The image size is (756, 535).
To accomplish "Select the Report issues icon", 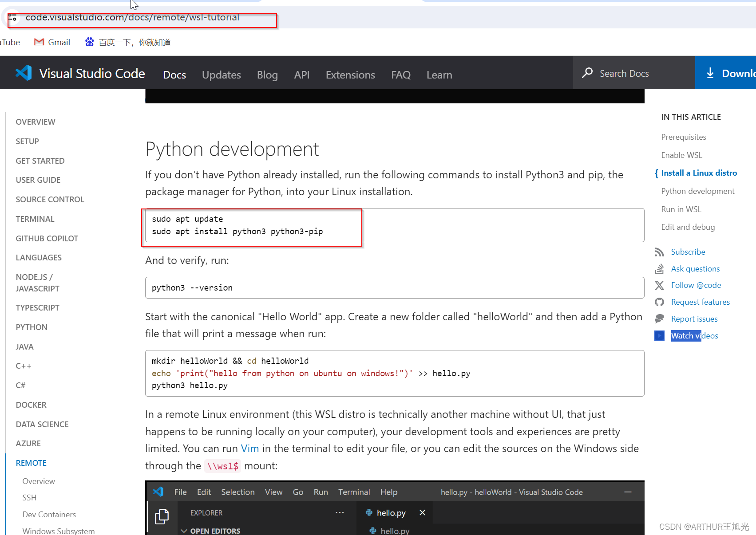I will tap(660, 319).
